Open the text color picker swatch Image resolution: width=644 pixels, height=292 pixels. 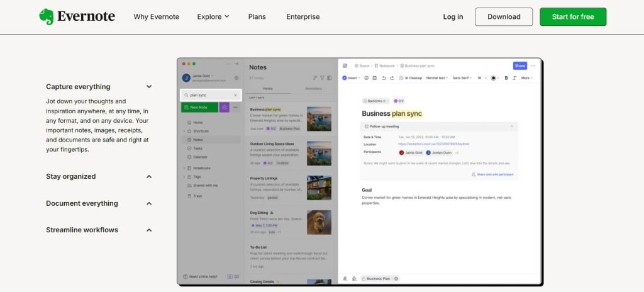click(494, 78)
